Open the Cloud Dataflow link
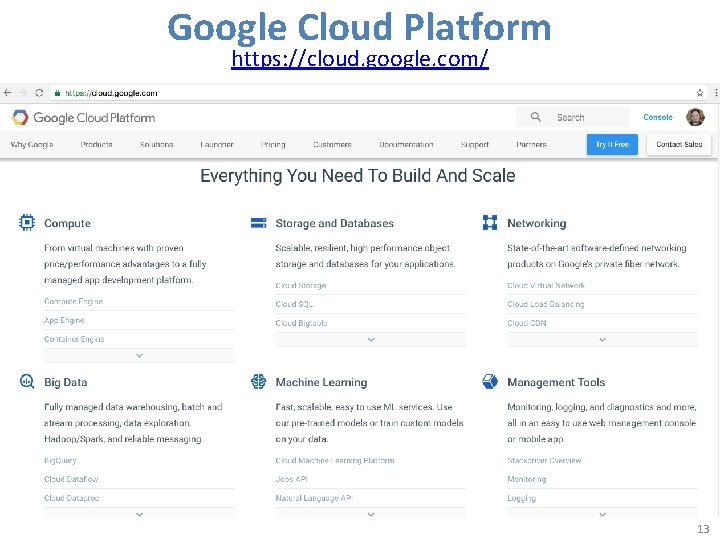Screen dimensions: 720x540 (71, 479)
